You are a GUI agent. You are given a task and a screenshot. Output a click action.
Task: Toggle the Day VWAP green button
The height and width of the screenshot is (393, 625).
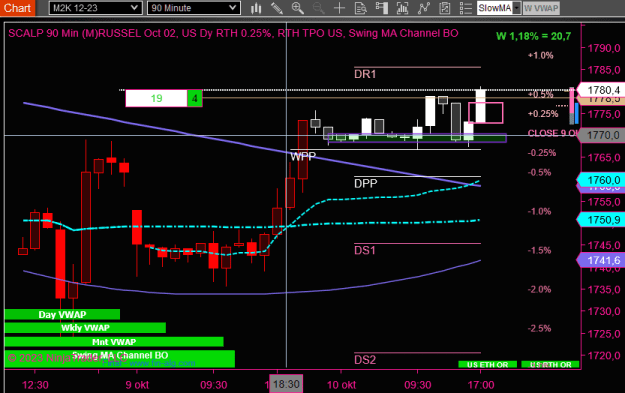62,314
